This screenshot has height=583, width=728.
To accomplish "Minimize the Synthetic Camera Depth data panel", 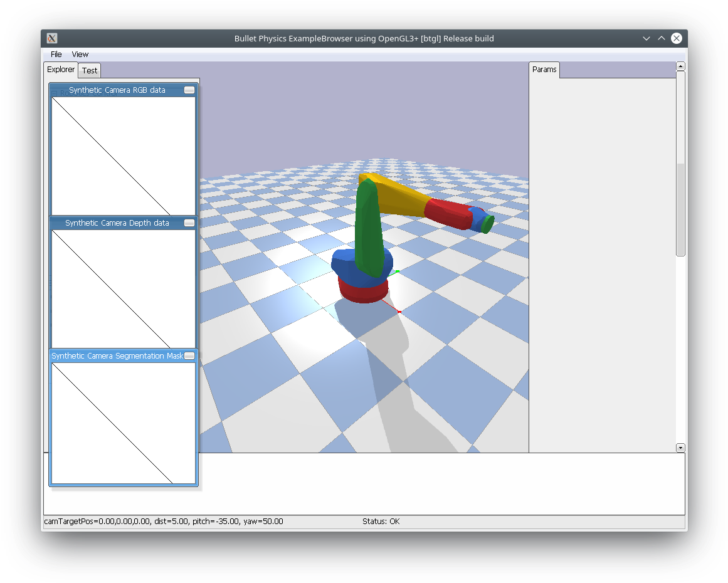I will pos(189,223).
